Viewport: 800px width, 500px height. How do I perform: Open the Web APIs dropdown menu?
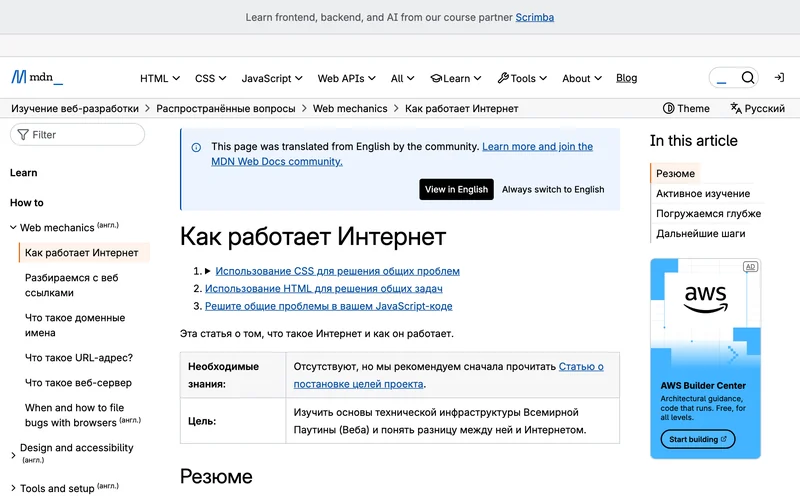point(346,78)
